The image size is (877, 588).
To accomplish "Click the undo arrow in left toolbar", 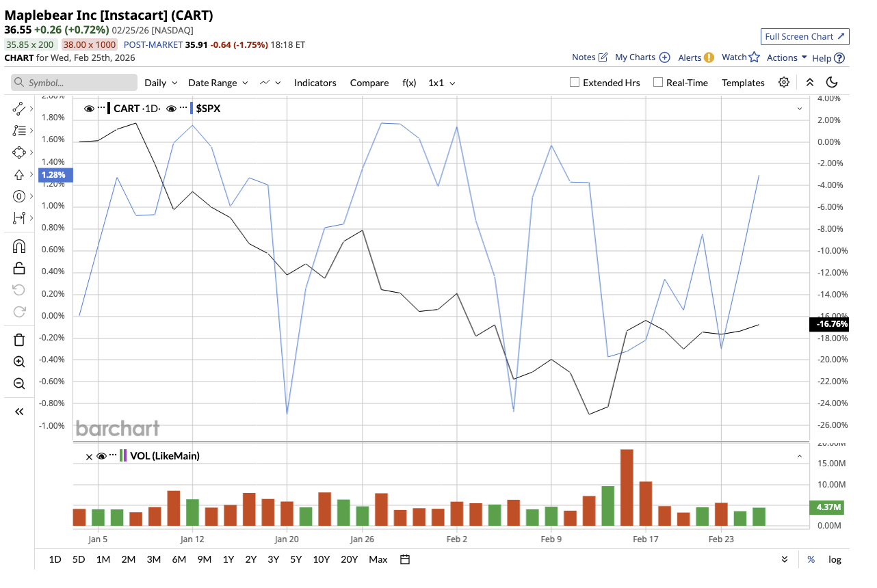I will (x=19, y=290).
